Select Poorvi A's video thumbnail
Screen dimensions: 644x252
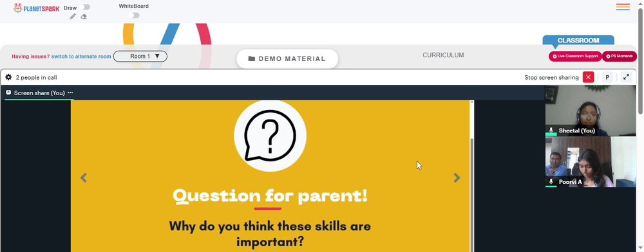point(590,162)
